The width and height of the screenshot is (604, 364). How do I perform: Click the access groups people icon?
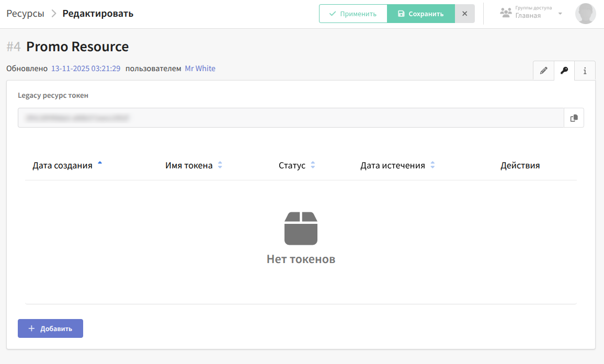(x=506, y=13)
